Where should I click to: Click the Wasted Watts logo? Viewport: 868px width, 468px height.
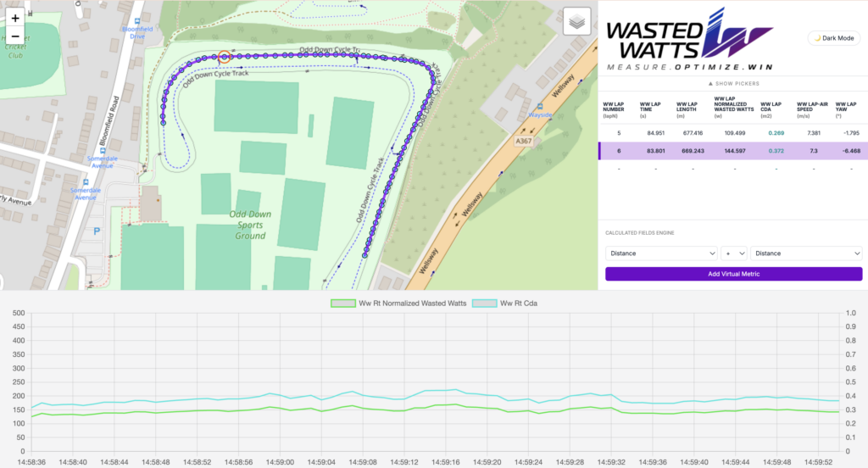pyautogui.click(x=690, y=39)
